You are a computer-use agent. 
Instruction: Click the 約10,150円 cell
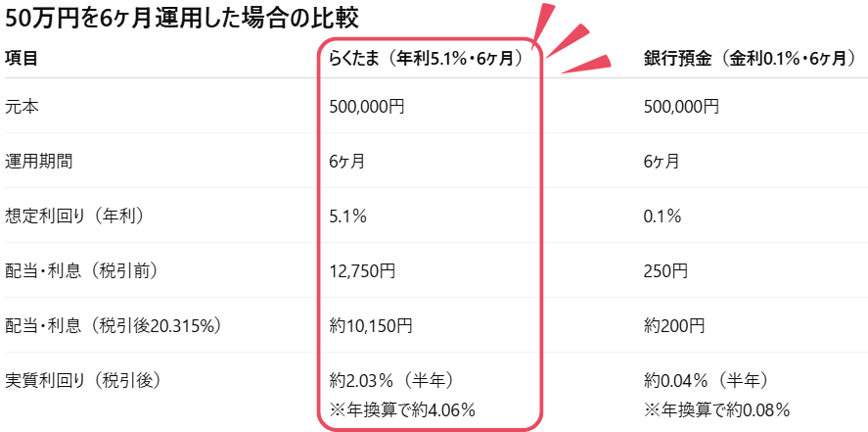[371, 325]
